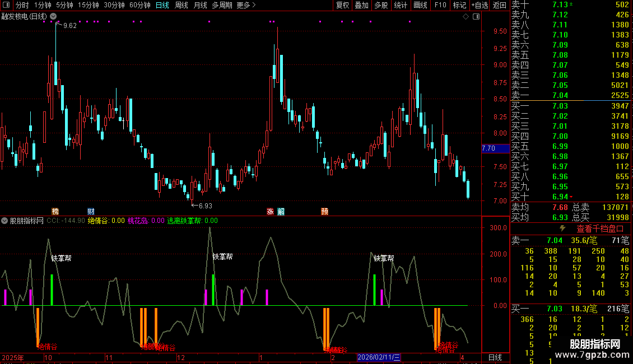Click 标记 mark button
The width and height of the screenshot is (633, 364).
459,5
